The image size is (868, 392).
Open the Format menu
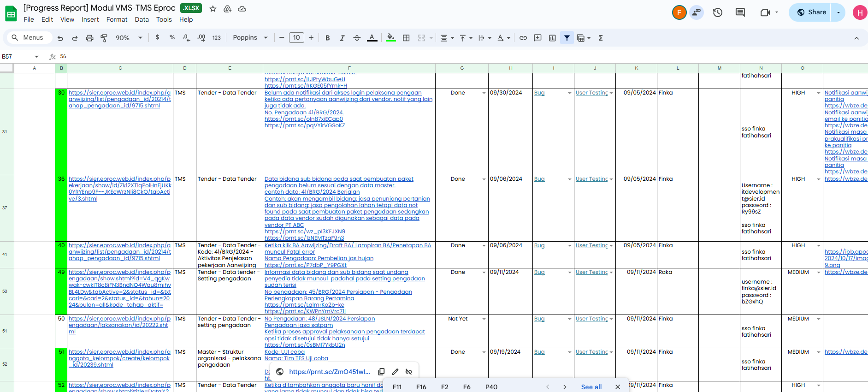tap(117, 19)
